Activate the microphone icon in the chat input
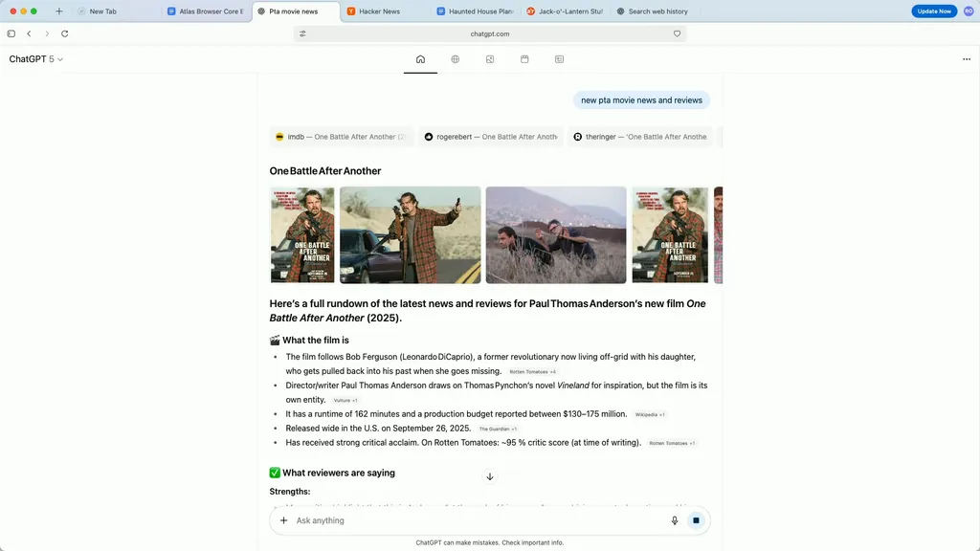 pos(675,519)
